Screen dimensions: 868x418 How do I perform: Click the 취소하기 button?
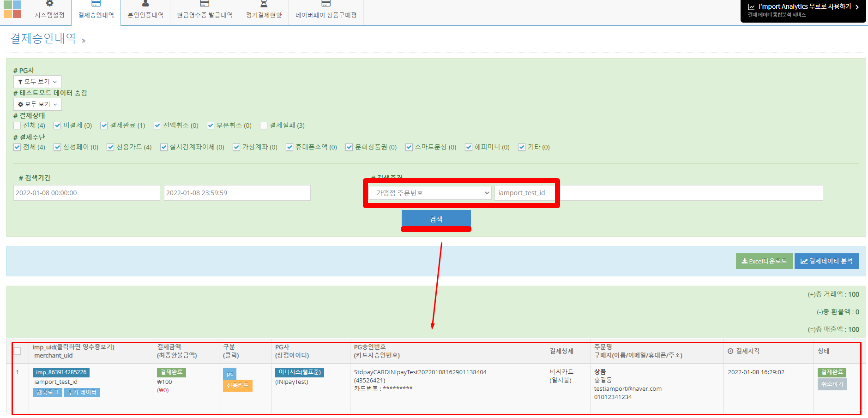pos(832,384)
